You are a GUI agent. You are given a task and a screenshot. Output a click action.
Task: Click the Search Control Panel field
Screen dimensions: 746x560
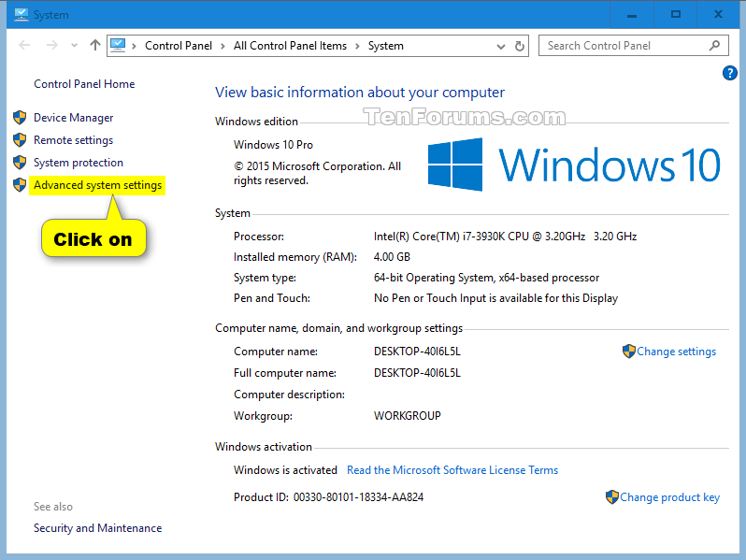pyautogui.click(x=633, y=46)
